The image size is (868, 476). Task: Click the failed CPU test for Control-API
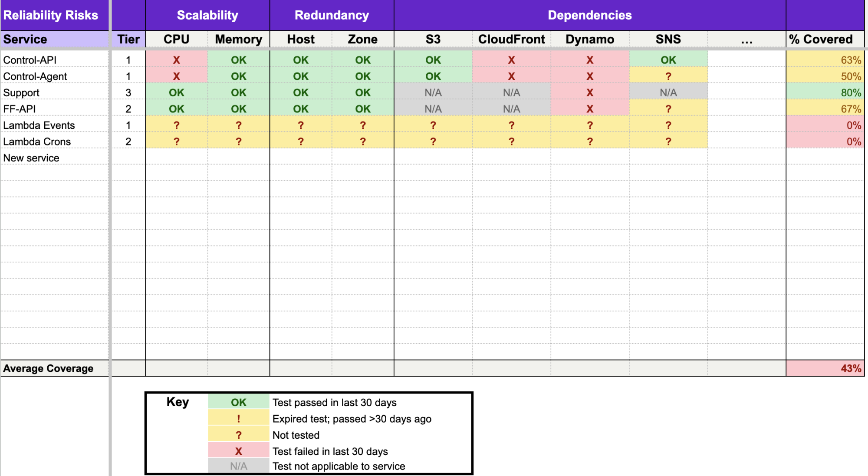click(176, 59)
